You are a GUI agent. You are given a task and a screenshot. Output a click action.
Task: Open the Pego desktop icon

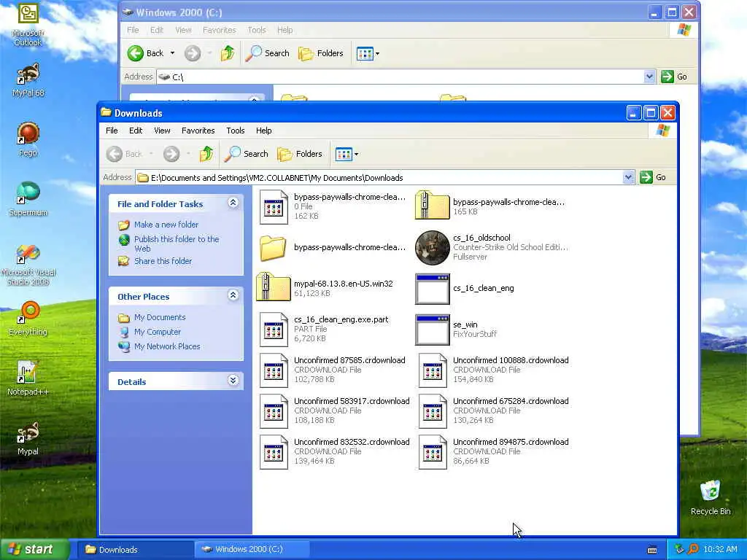coord(28,139)
